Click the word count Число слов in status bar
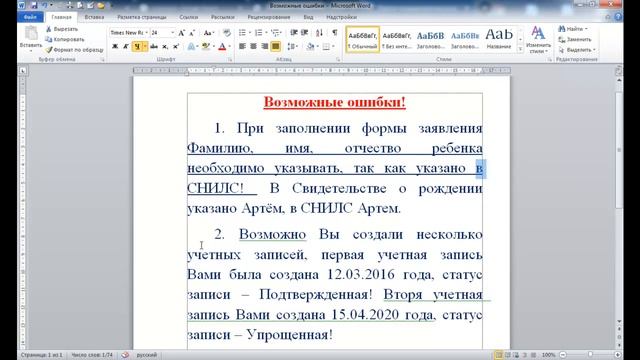The height and width of the screenshot is (360, 640). (x=92, y=355)
